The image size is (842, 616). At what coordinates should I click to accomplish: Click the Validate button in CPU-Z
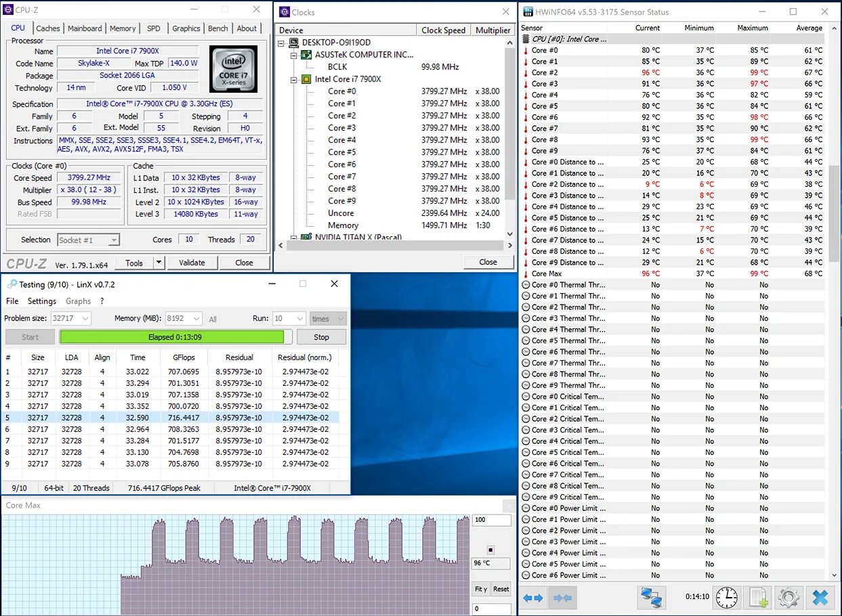click(x=192, y=263)
